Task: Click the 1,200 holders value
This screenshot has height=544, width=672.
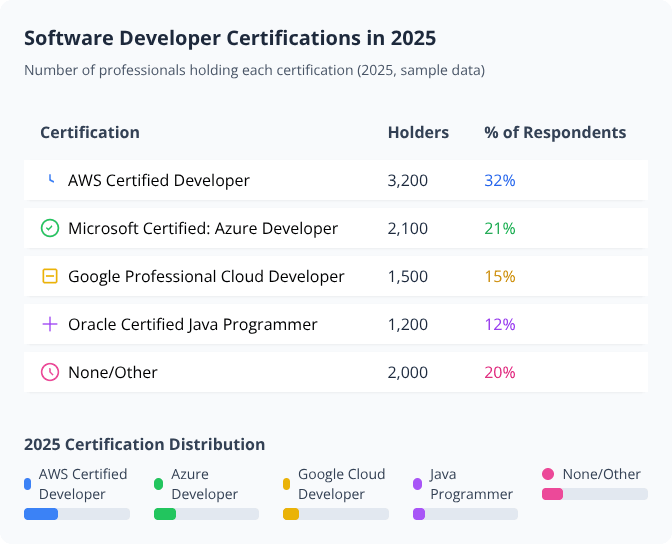Action: click(408, 325)
